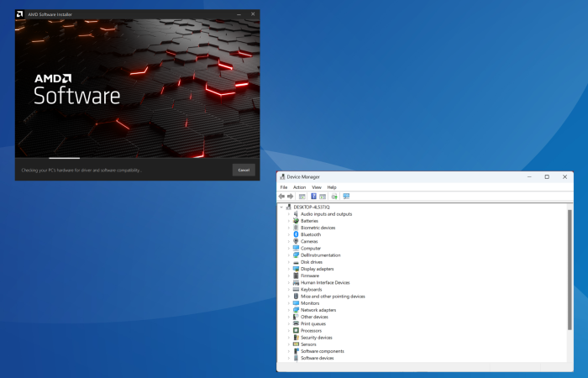588x378 pixels.
Task: Select the Processors icon
Action: (296, 330)
